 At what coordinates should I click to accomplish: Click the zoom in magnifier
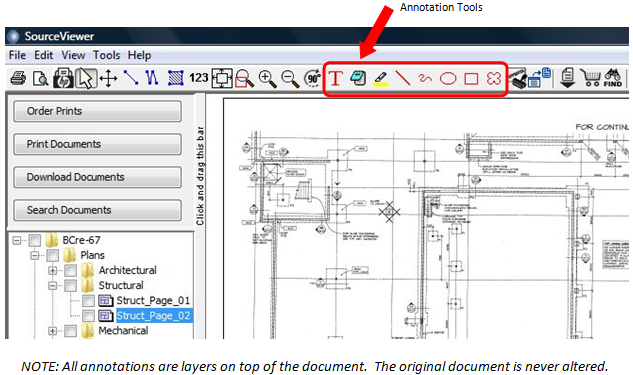268,78
